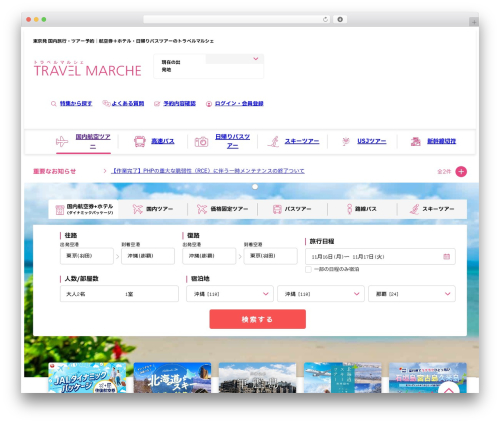
Task: Select the USJツアー navigation item
Action: click(x=372, y=141)
